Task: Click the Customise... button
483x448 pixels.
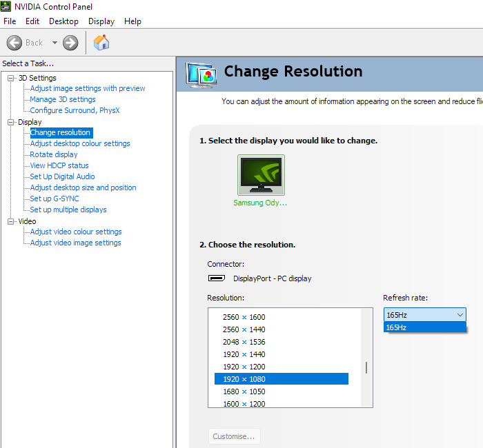Action: coord(234,436)
